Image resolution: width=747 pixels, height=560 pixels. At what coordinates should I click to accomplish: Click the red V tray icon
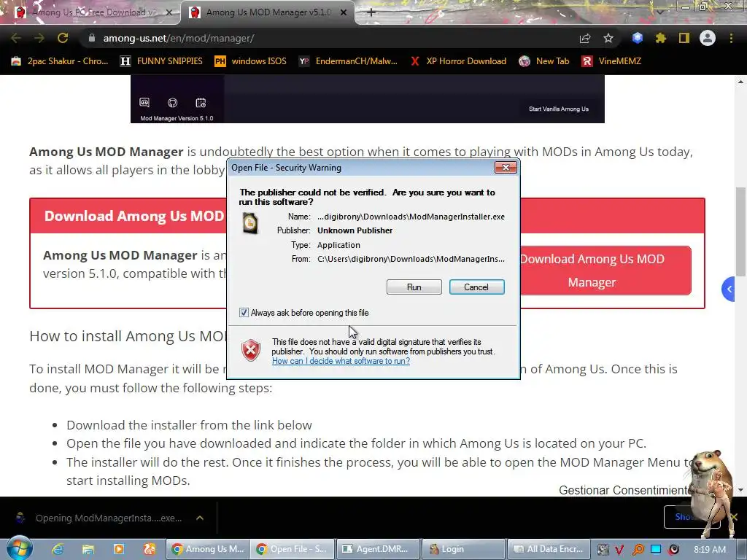point(619,550)
